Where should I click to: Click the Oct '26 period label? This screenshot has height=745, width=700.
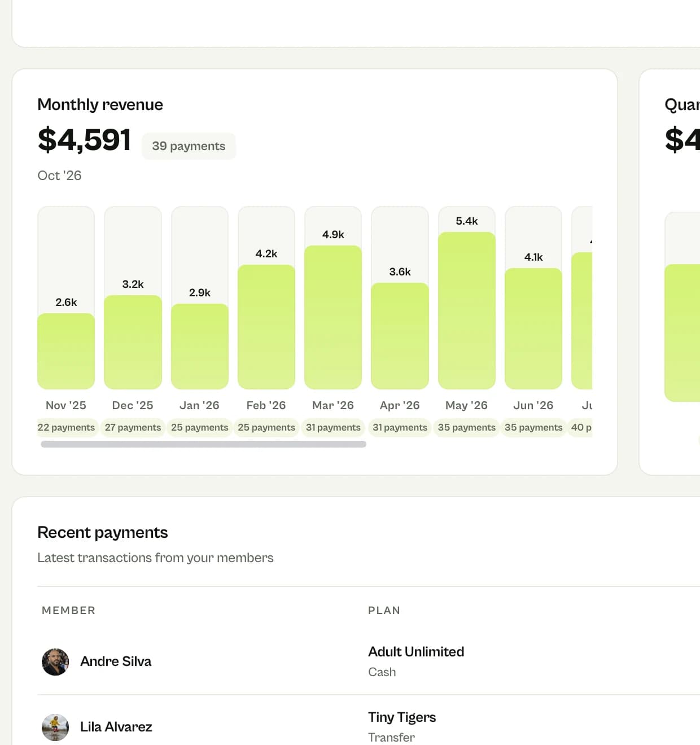point(59,176)
